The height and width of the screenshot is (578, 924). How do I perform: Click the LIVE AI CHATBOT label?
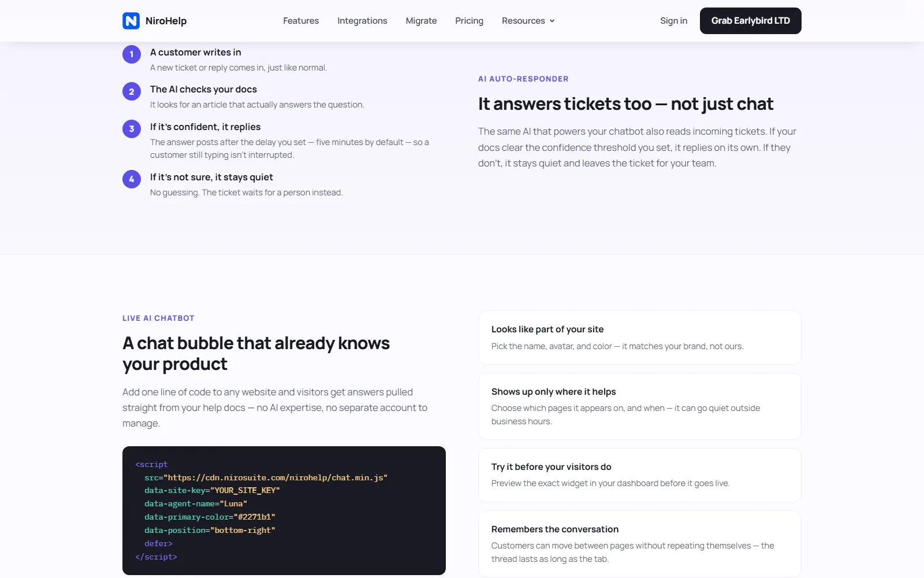click(x=158, y=318)
